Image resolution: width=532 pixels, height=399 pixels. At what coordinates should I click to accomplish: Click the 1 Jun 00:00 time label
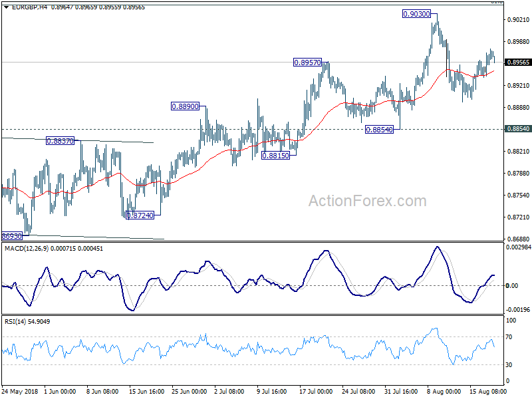(x=60, y=392)
